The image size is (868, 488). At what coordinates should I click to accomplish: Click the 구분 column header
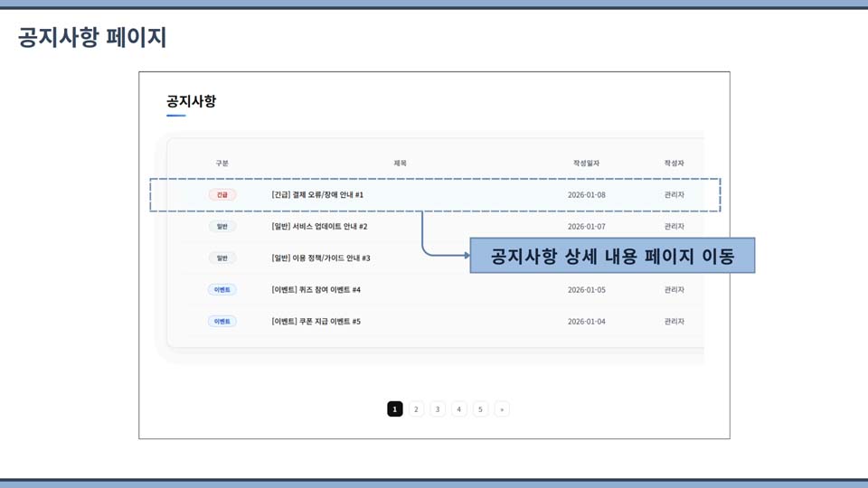coord(222,164)
